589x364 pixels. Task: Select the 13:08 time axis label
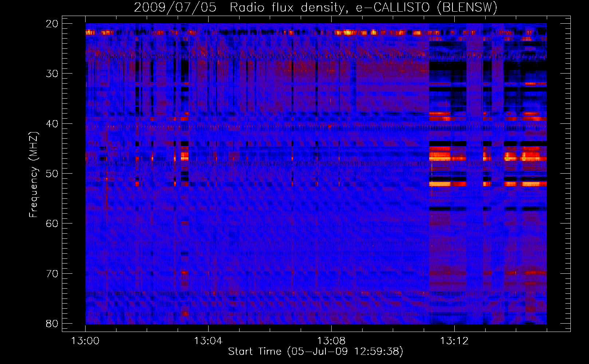(331, 341)
